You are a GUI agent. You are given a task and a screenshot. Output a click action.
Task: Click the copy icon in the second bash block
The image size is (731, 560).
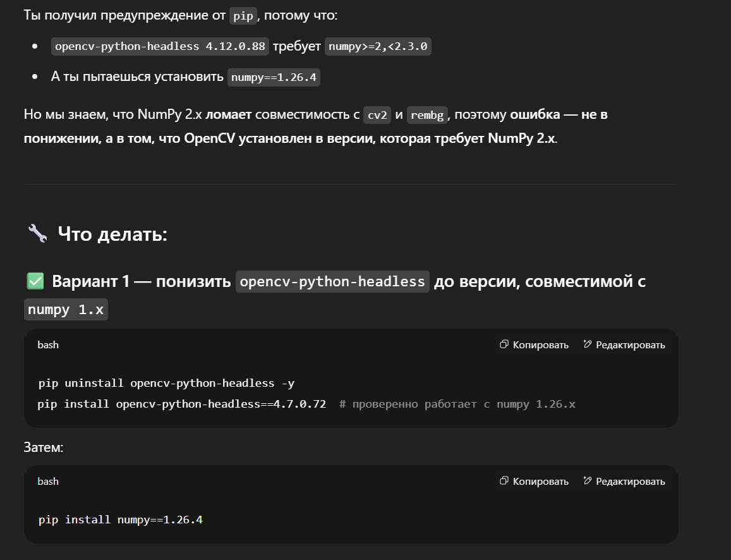click(504, 481)
